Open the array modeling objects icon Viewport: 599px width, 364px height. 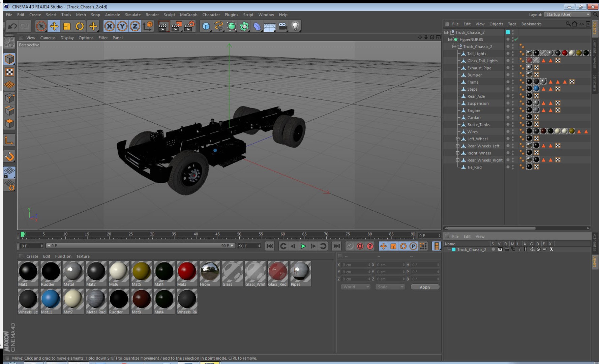click(x=244, y=26)
